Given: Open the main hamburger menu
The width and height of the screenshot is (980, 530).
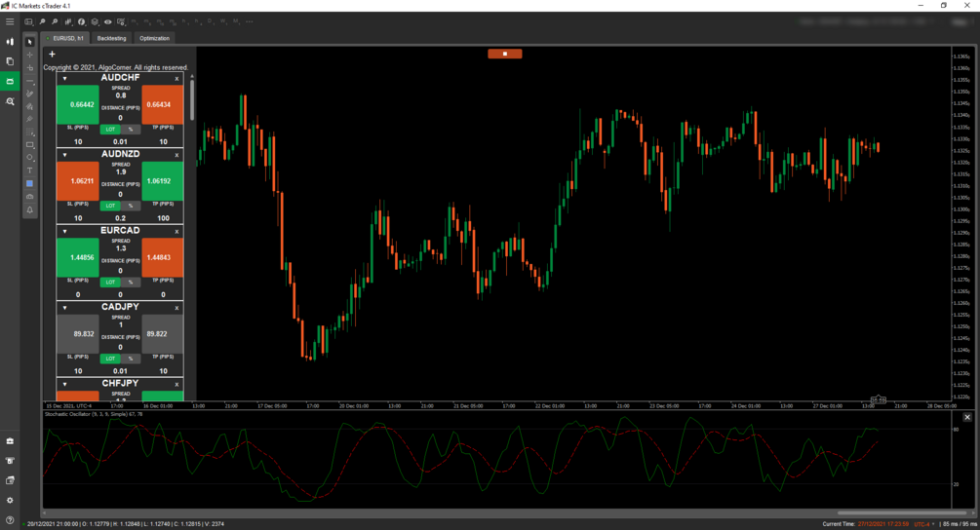Looking at the screenshot, I should pos(10,21).
